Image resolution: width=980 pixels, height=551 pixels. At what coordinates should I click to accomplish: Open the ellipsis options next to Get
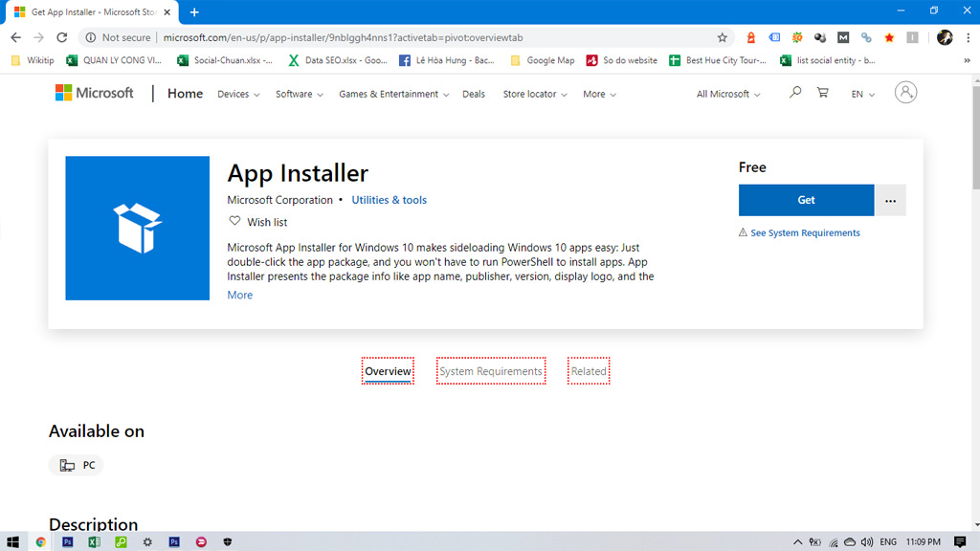pyautogui.click(x=890, y=200)
